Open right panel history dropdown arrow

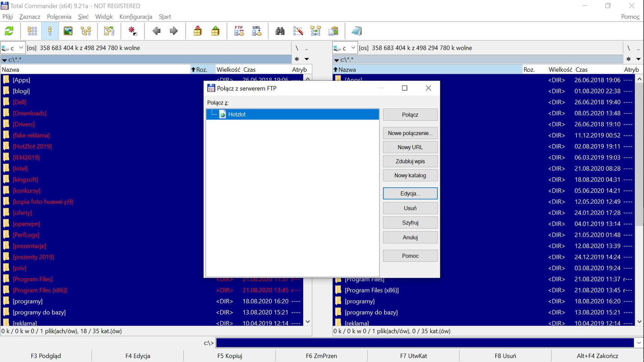(x=638, y=59)
